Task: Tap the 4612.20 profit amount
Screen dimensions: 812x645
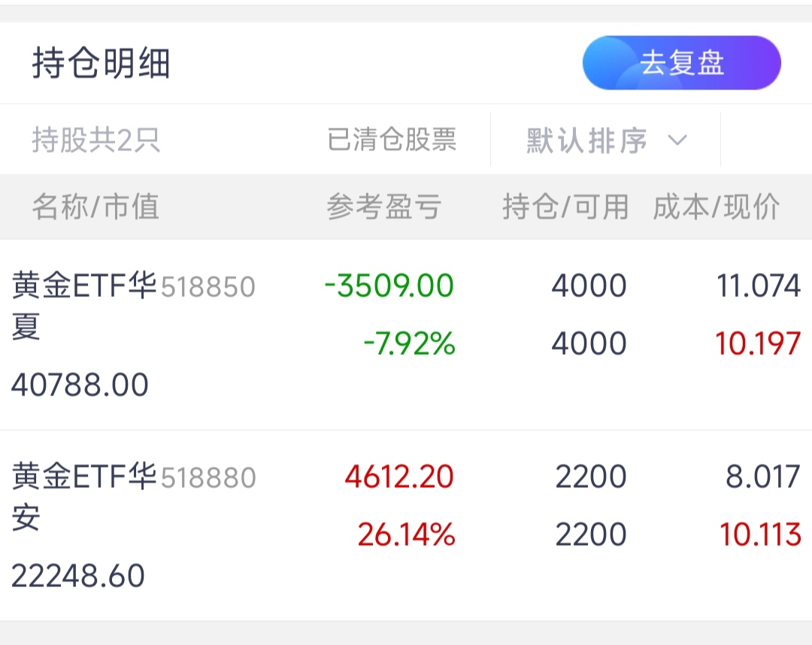Action: [399, 477]
